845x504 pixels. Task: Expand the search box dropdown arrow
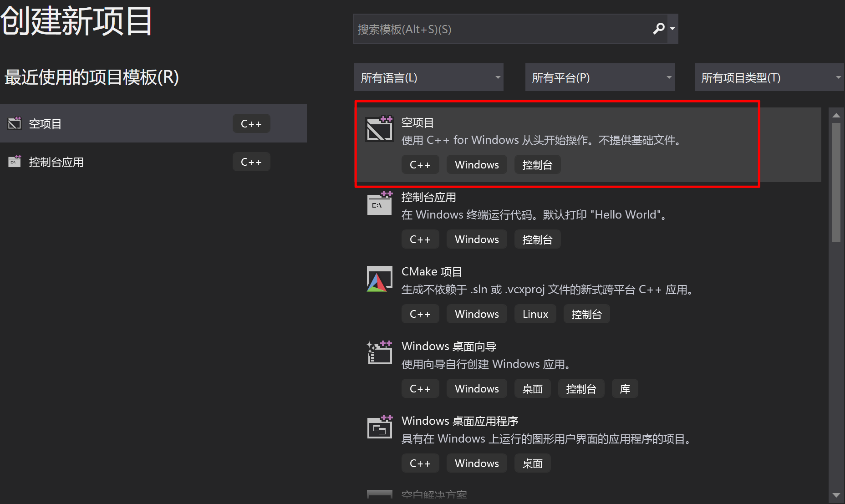(672, 29)
